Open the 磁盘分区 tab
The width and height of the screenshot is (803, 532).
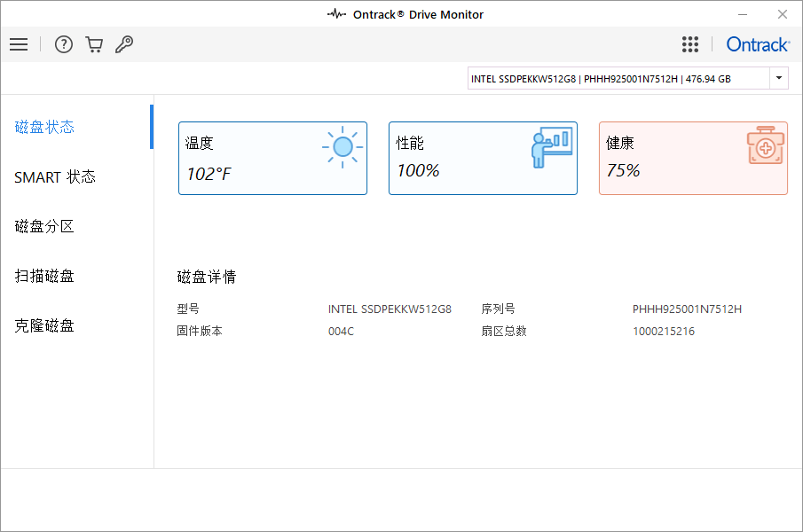tap(44, 226)
